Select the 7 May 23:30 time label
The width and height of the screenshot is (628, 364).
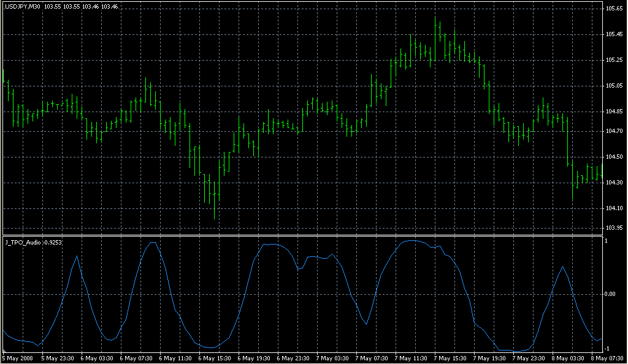529,358
